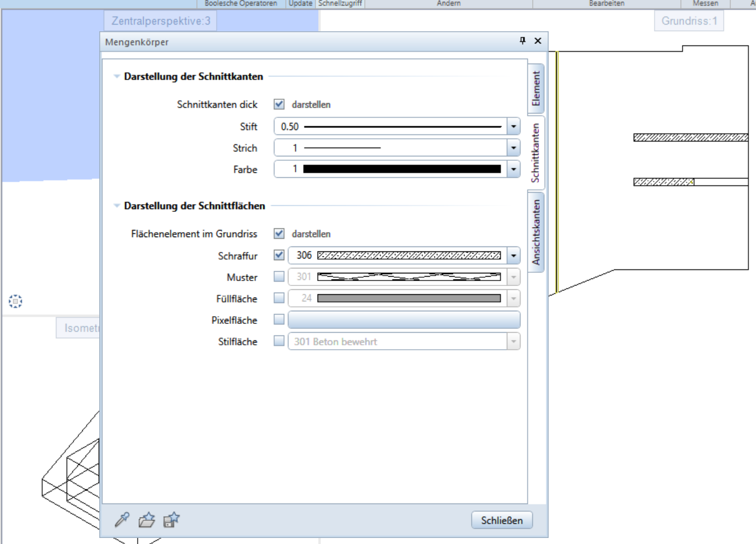Collapse the Darstellung der Schnittkanten section

tap(117, 77)
